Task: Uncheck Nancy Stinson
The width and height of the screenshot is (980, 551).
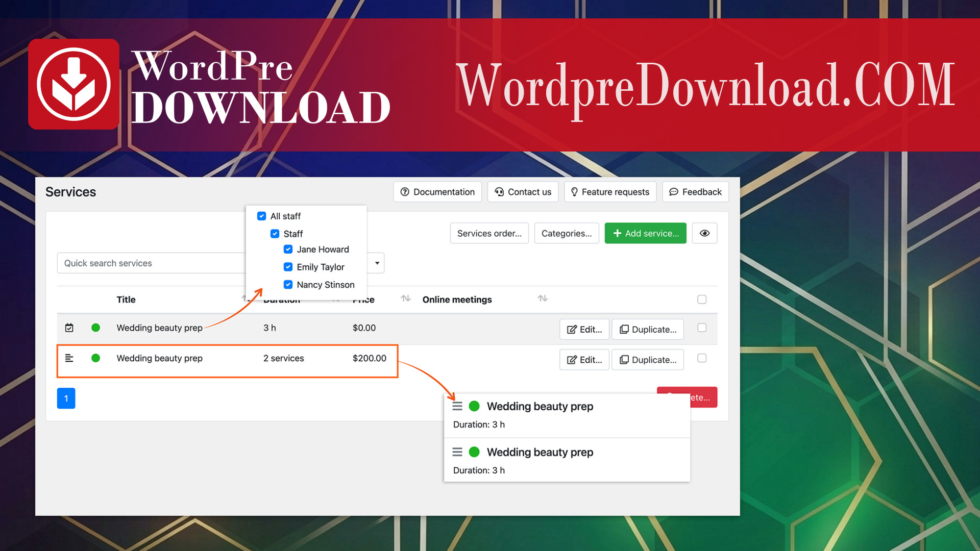Action: (x=288, y=285)
